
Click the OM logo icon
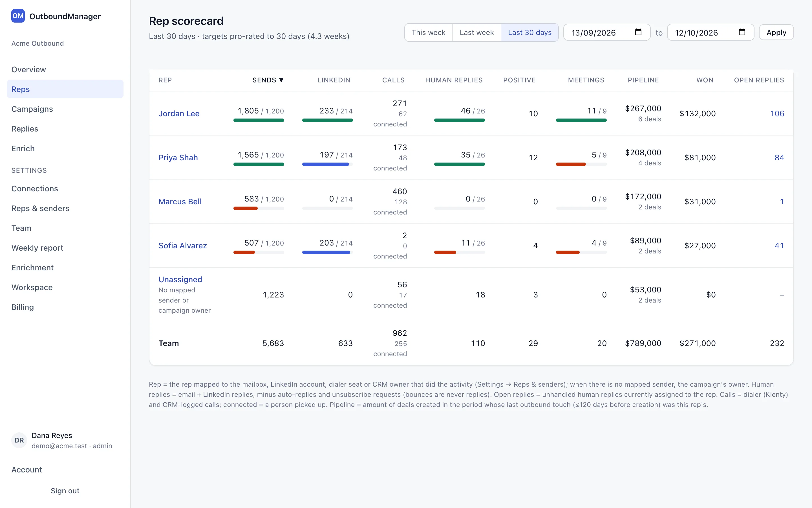click(x=18, y=16)
